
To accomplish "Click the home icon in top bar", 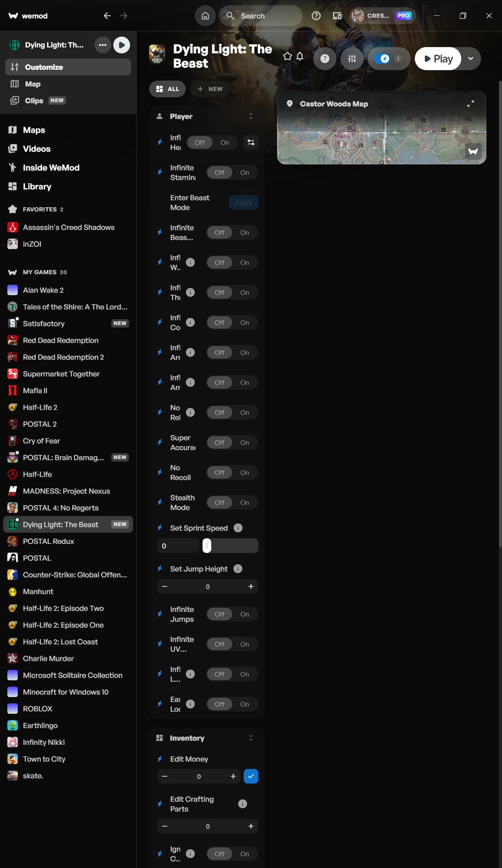I will (205, 16).
